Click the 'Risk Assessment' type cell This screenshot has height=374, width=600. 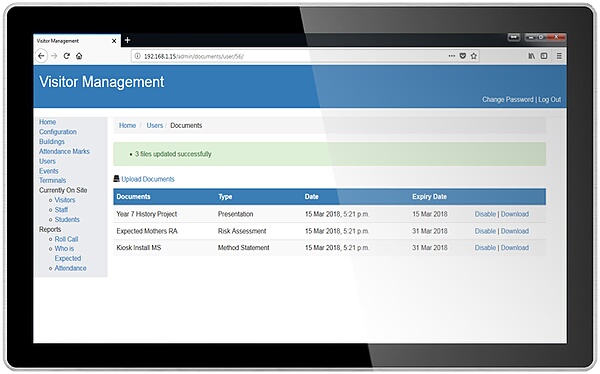(x=242, y=231)
